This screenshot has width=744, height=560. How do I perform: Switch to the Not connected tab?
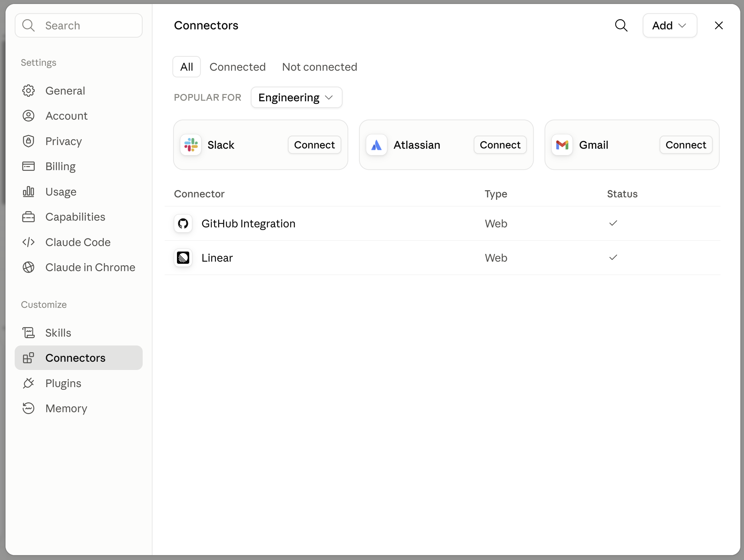[320, 67]
